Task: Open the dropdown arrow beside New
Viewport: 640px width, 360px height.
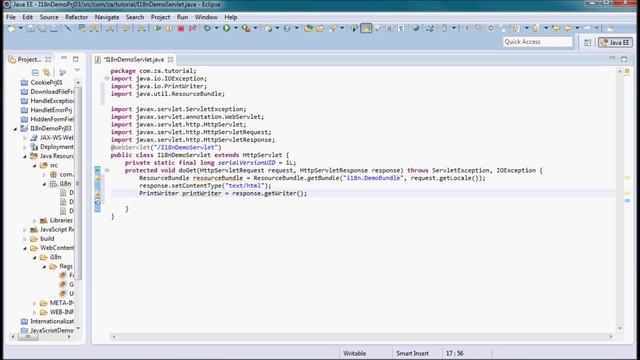Action: click(x=21, y=28)
